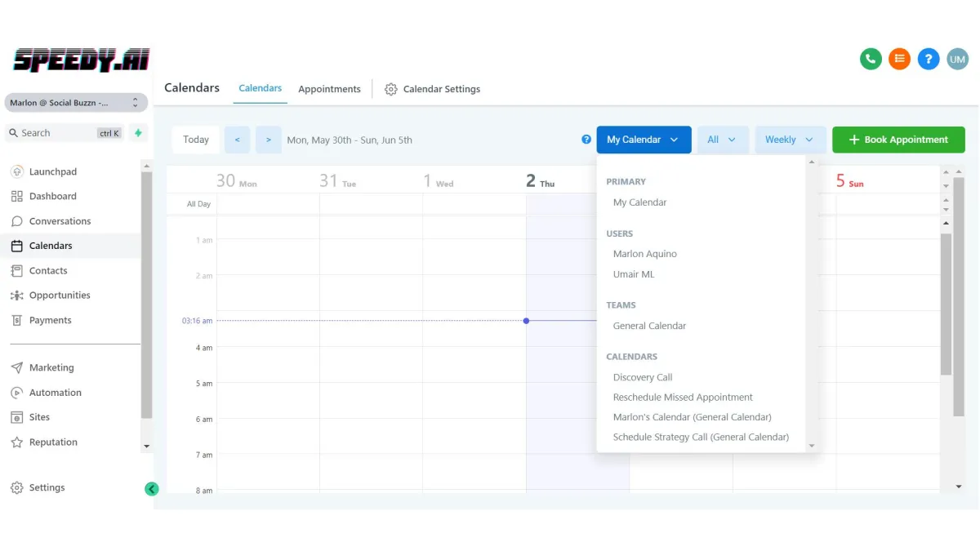This screenshot has width=980, height=551.
Task: Click the plus icon on Book Appointment
Action: coord(854,140)
